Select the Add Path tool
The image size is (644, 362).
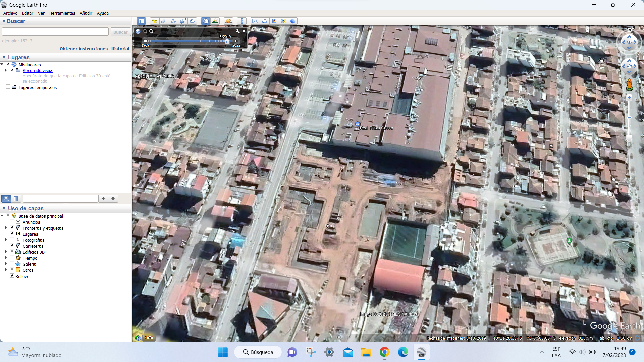point(173,21)
